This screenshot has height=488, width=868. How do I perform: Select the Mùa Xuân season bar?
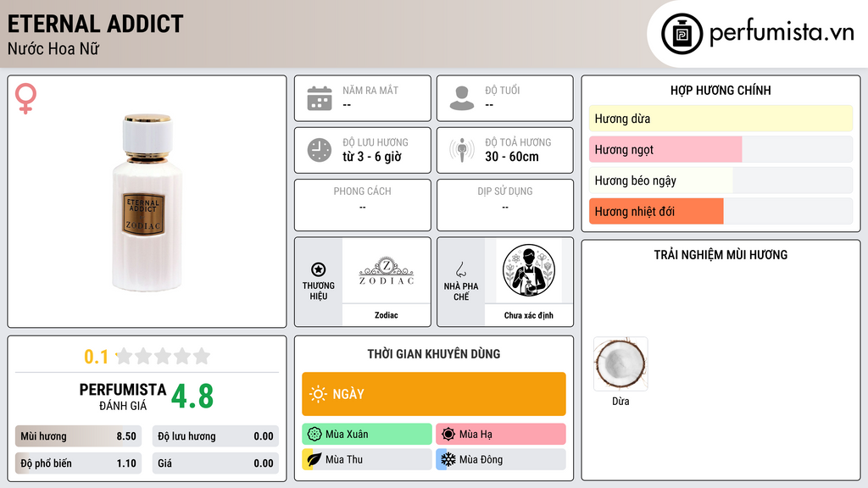[367, 435]
